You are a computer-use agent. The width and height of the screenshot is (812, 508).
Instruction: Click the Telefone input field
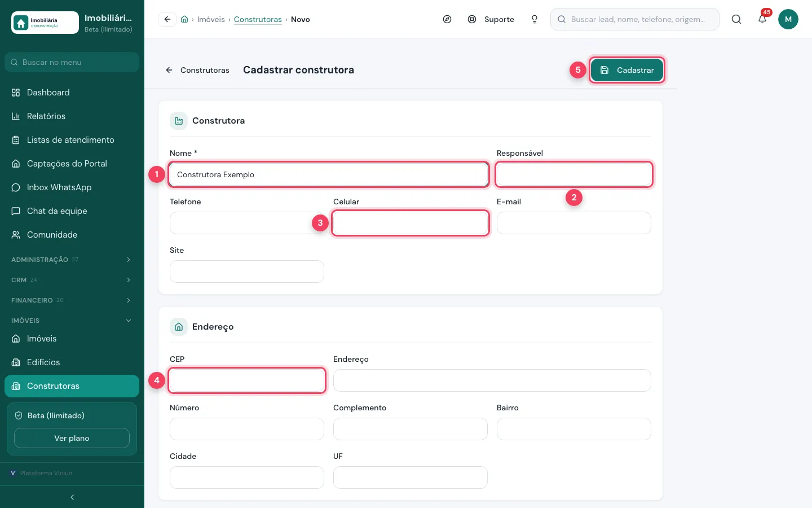point(247,223)
